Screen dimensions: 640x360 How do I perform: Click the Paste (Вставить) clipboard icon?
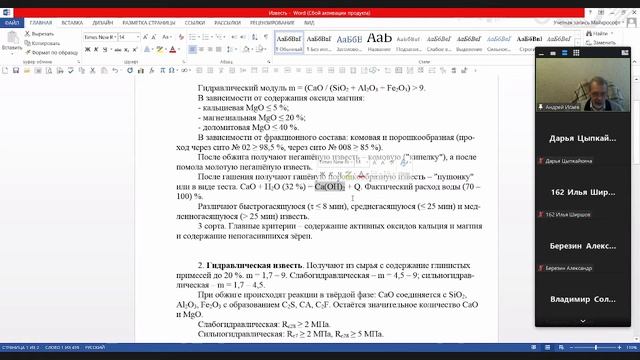click(x=12, y=38)
